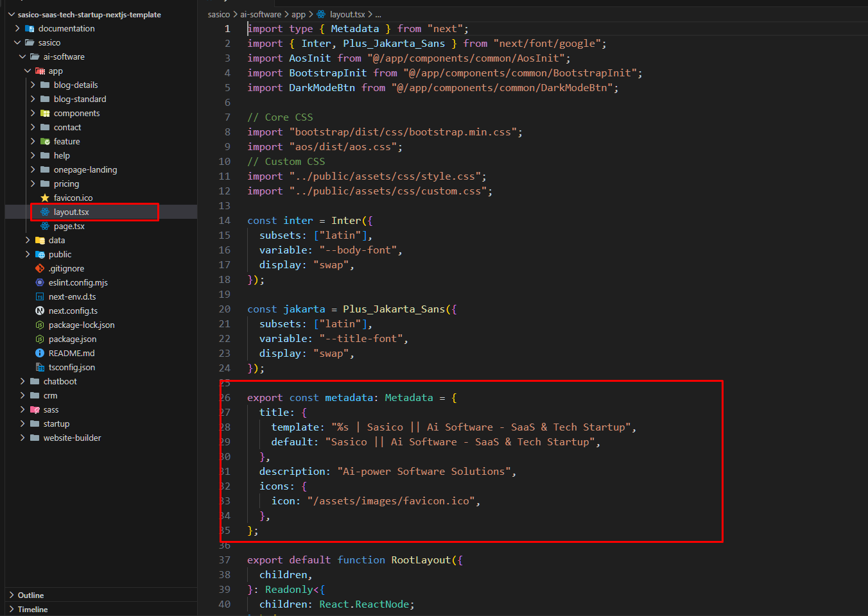868x616 pixels.
Task: Click the README.md info icon
Action: (x=40, y=353)
